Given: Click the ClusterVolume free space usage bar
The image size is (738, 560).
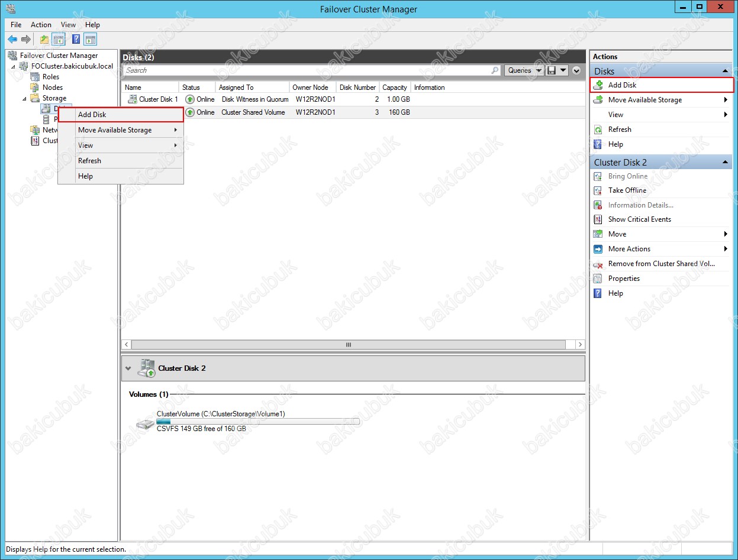Looking at the screenshot, I should click(257, 422).
